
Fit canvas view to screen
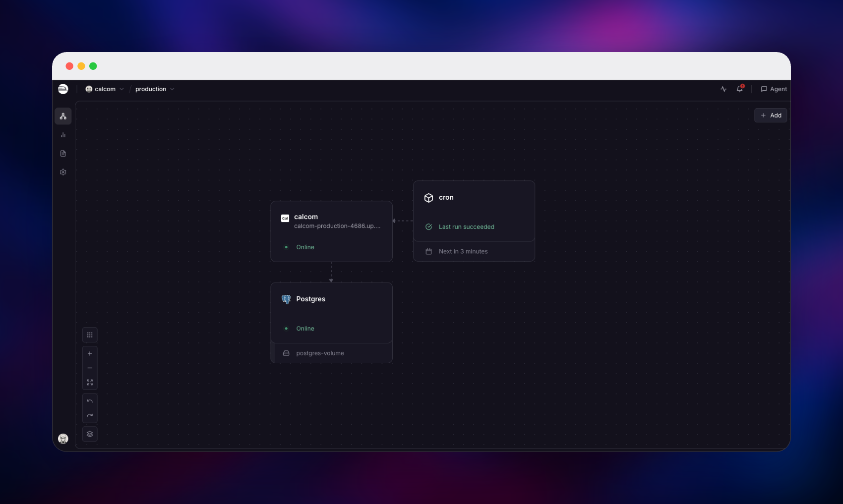point(90,383)
